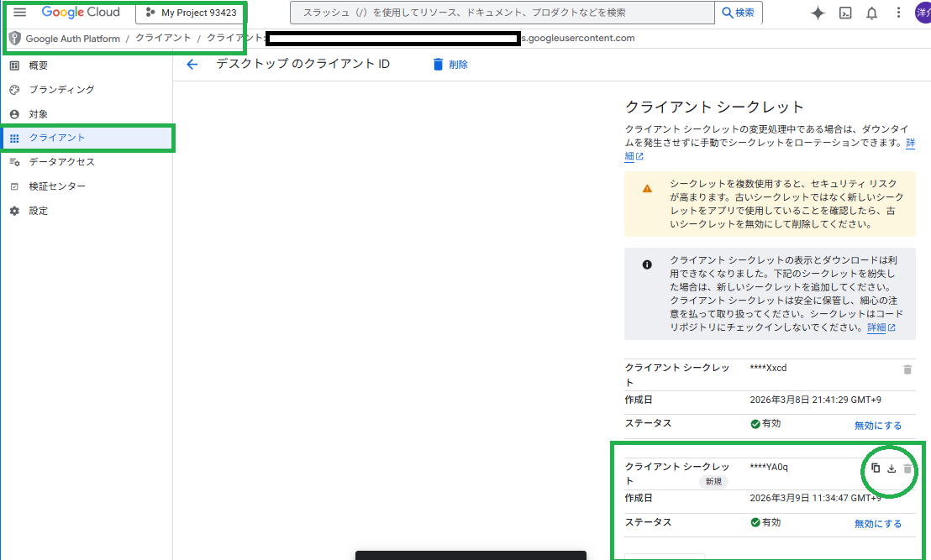931x560 pixels.
Task: Delete the ****Xxcd secret with its trash icon
Action: (907, 369)
